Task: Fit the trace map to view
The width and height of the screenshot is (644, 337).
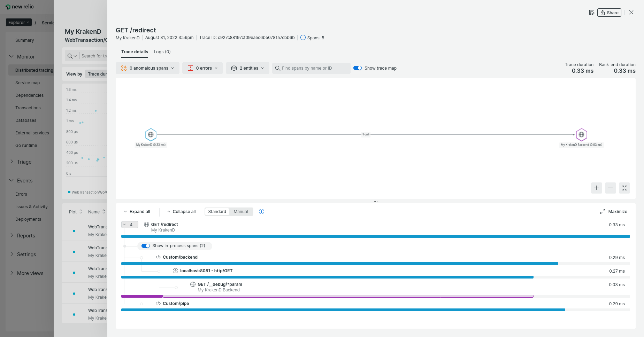Action: (x=624, y=188)
